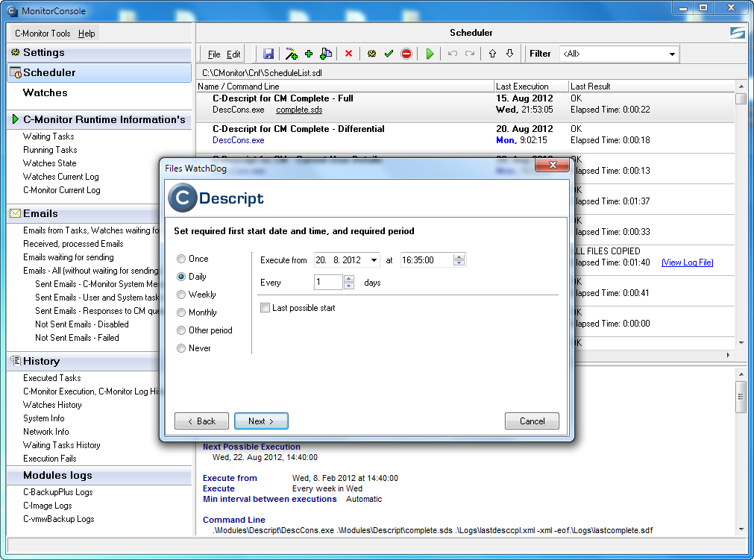Open the Filter <All> dropdown
The width and height of the screenshot is (754, 560).
pyautogui.click(x=672, y=54)
